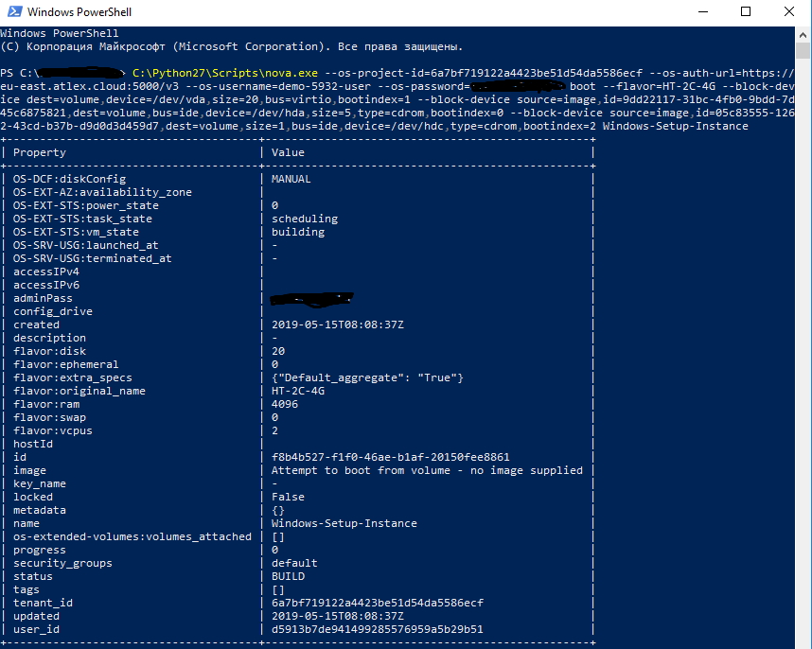Click the 'description' property

(50, 338)
